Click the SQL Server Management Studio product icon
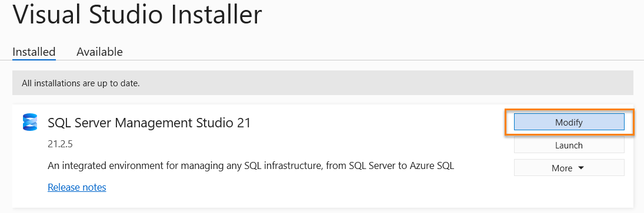This screenshot has width=644, height=213. pos(29,123)
